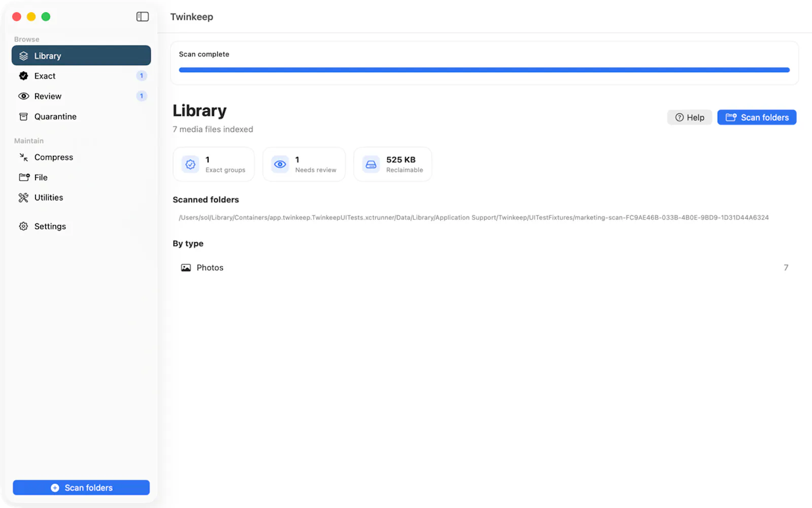Click the Review badge count 1
This screenshot has height=508, width=812.
[142, 96]
